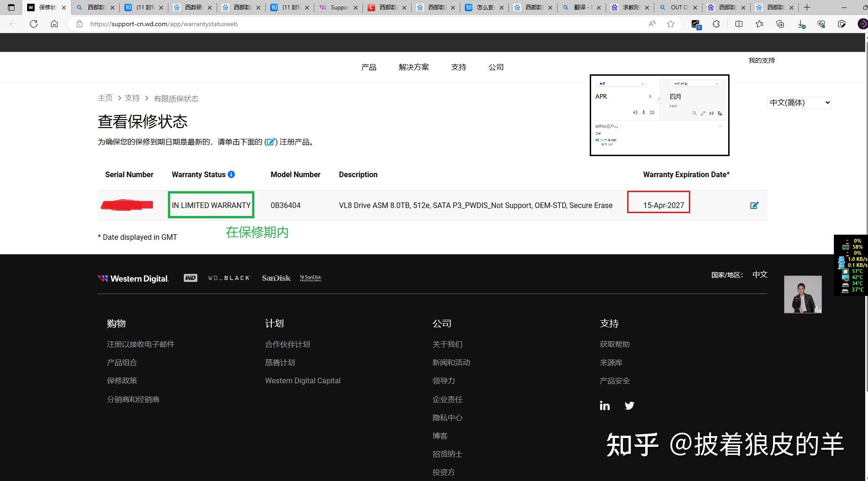868x481 pixels.
Task: Click the swap languages icon in translate popup
Action: [659, 99]
